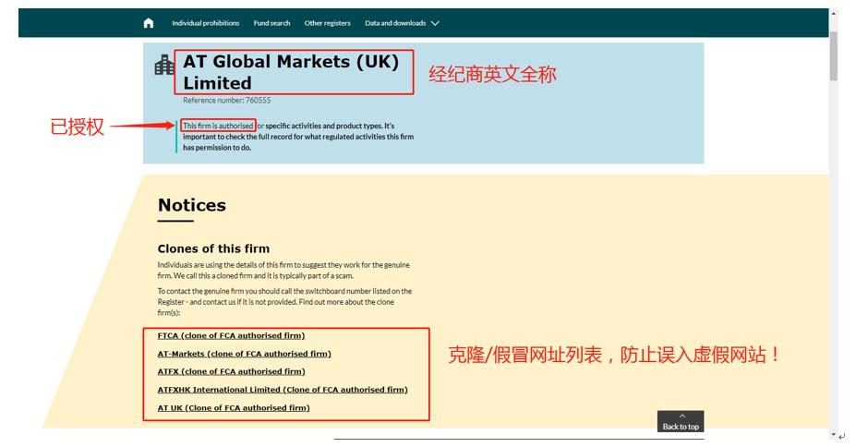
Task: Go to the home icon in navigation bar
Action: pyautogui.click(x=149, y=23)
